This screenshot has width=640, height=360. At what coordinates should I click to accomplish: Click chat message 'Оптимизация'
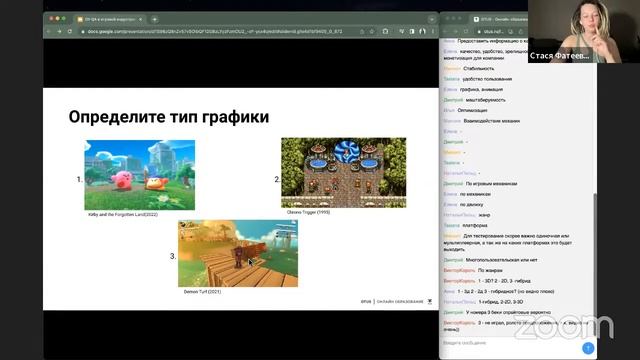pyautogui.click(x=472, y=111)
